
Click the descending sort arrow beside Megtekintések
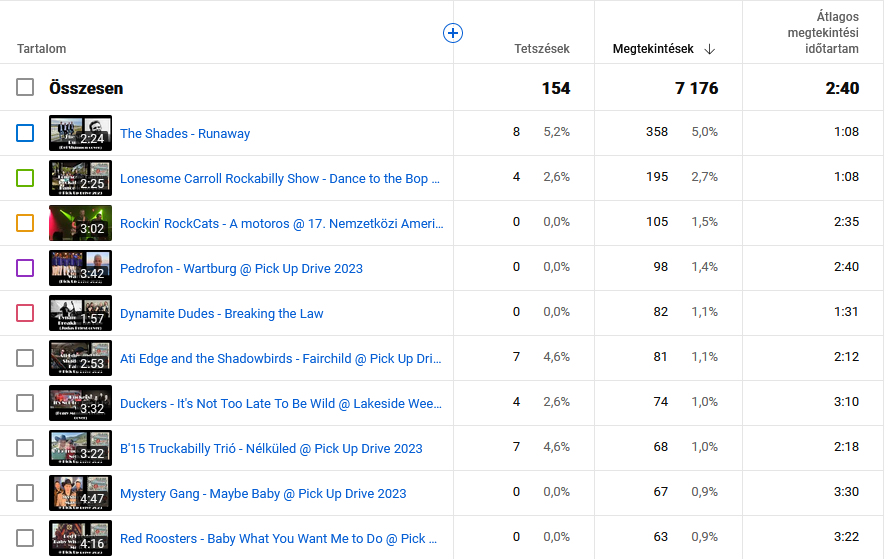710,49
